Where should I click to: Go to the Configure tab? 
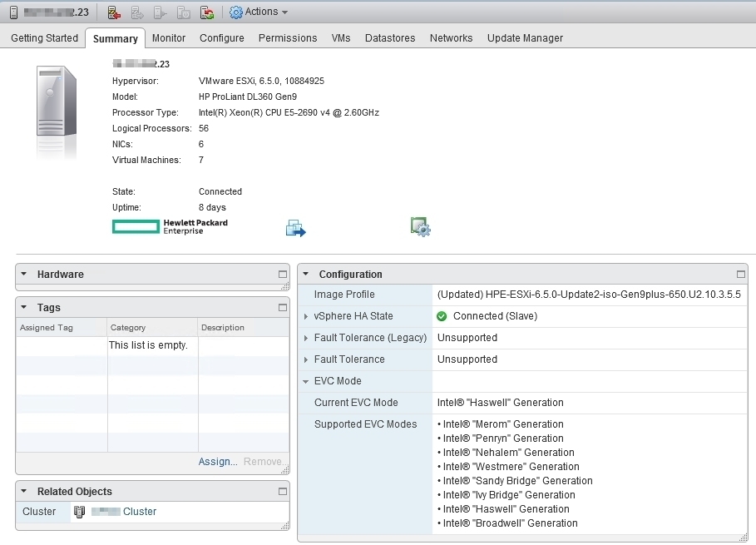coord(222,38)
